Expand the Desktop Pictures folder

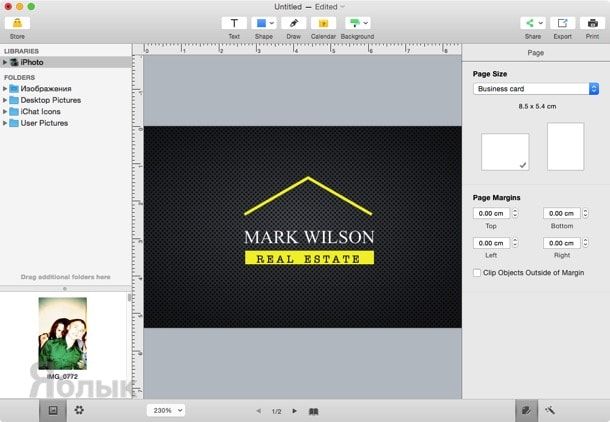tap(5, 100)
